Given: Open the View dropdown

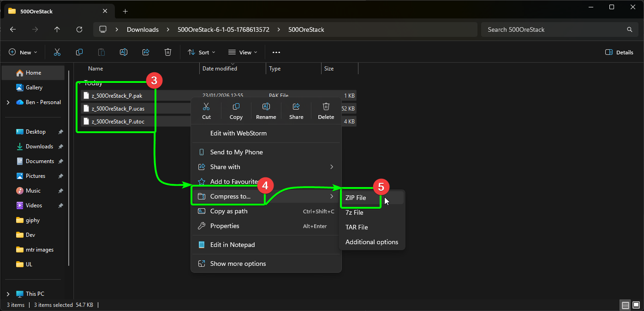Looking at the screenshot, I should pos(243,53).
